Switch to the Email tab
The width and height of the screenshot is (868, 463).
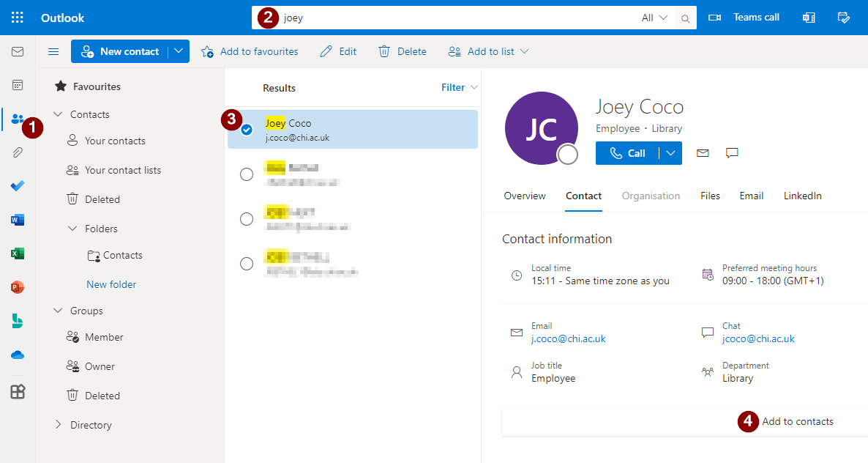[x=751, y=196]
